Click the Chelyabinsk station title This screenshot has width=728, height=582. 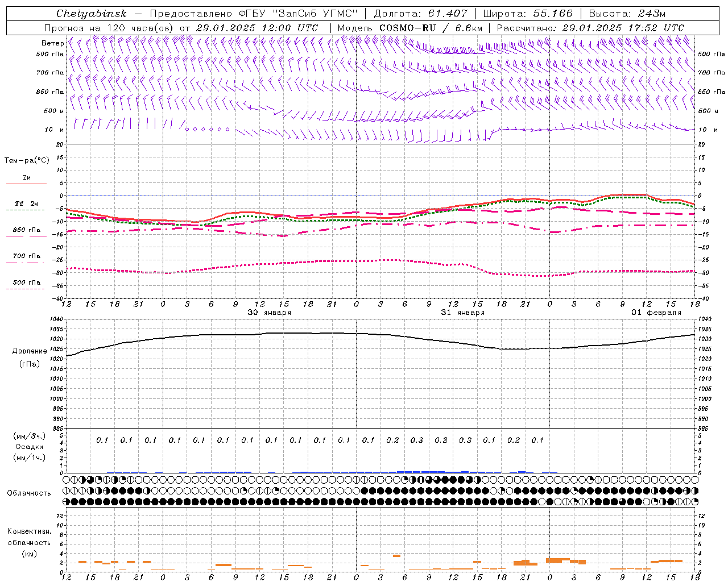[x=92, y=14]
